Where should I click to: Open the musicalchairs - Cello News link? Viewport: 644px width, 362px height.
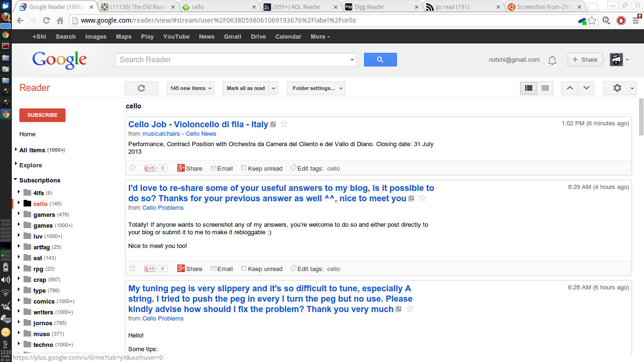pos(179,134)
